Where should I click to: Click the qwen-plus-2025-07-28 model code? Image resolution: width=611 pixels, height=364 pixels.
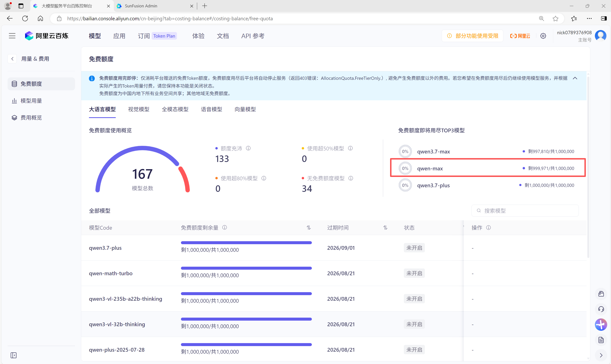pos(117,350)
